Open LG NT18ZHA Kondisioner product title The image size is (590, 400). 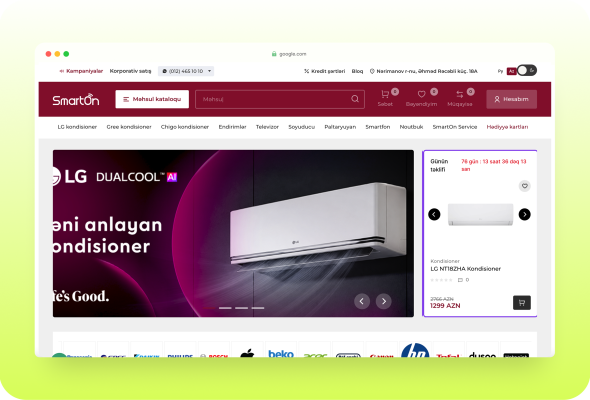465,269
